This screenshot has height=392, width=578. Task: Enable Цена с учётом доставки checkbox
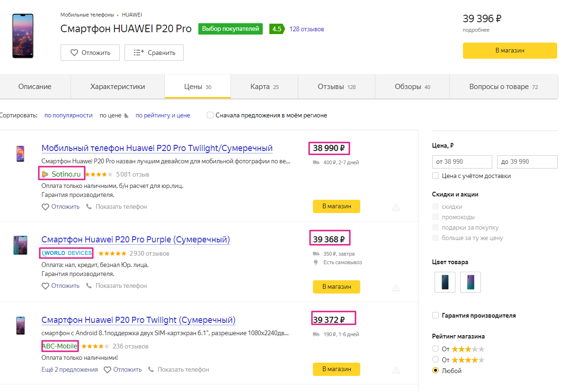(436, 176)
